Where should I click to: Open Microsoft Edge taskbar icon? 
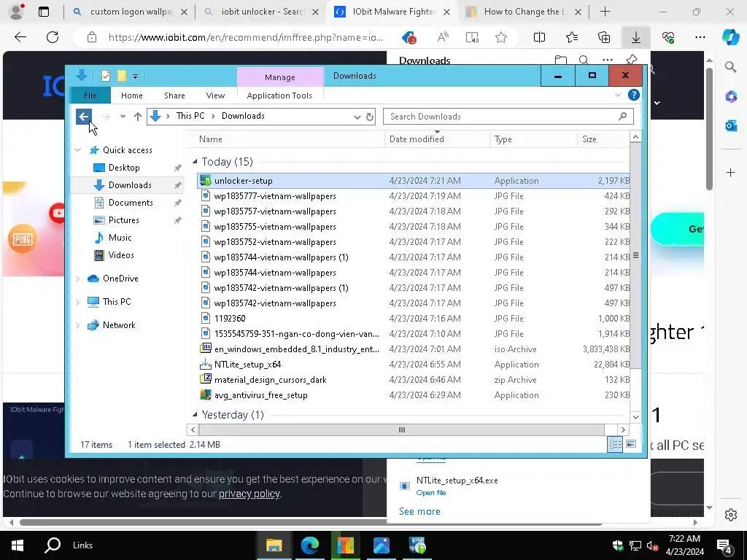pos(309,545)
